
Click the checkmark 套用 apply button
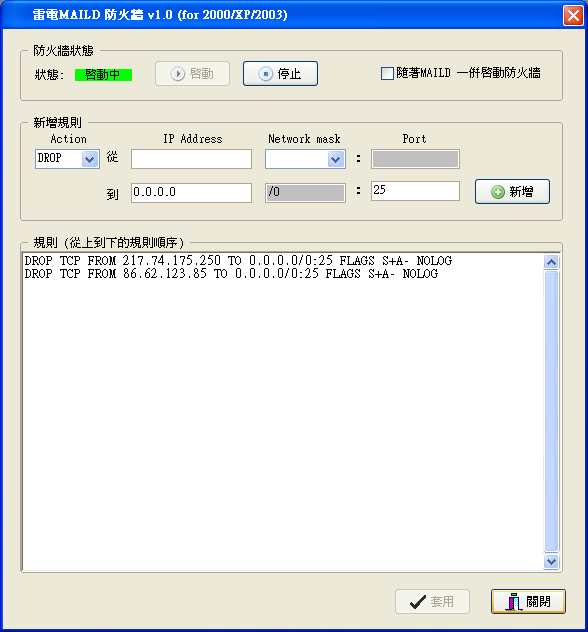click(x=432, y=601)
